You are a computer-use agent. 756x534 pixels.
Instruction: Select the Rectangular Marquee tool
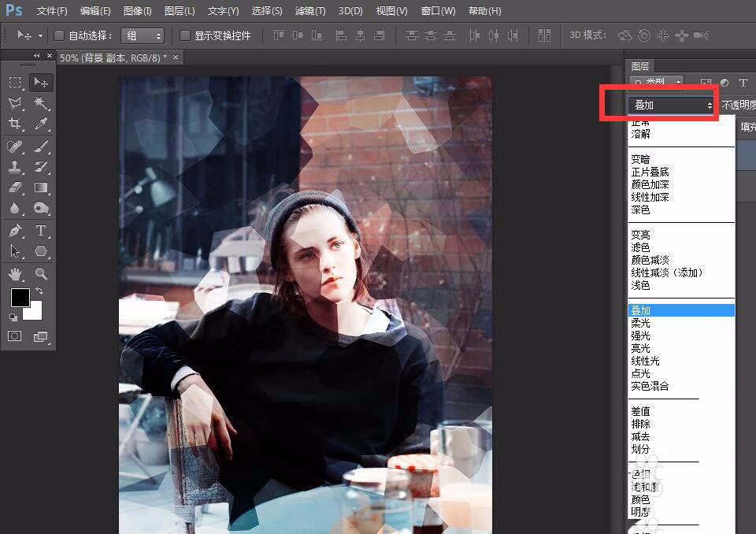(x=15, y=83)
